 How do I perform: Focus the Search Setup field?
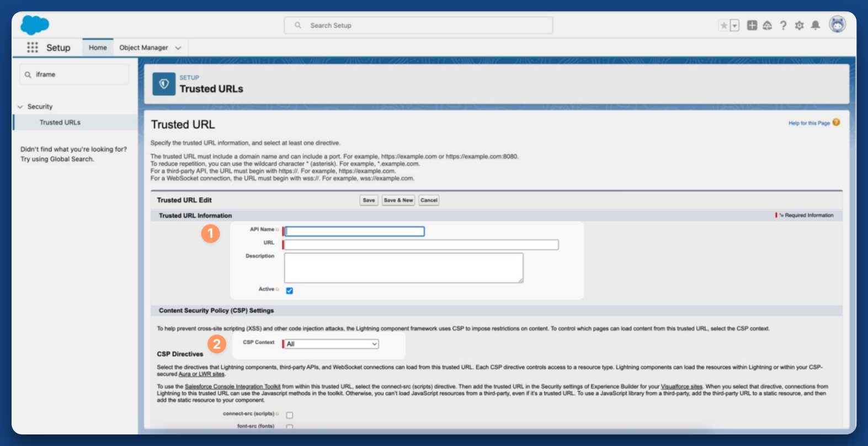click(418, 25)
